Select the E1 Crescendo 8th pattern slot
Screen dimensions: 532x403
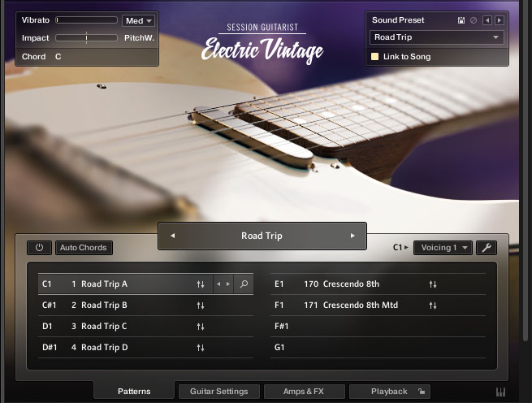pyautogui.click(x=378, y=284)
